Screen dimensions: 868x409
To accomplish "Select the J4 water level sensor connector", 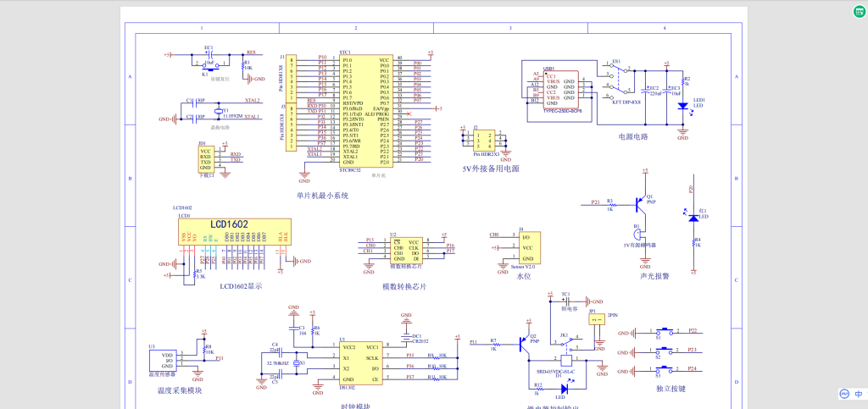I will point(527,246).
